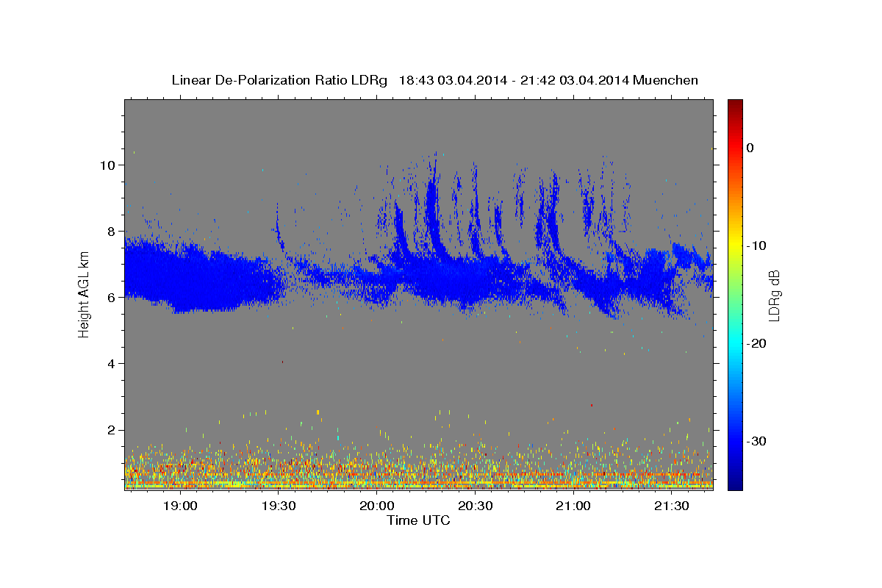Click the '19:30' time tick label

click(x=279, y=506)
